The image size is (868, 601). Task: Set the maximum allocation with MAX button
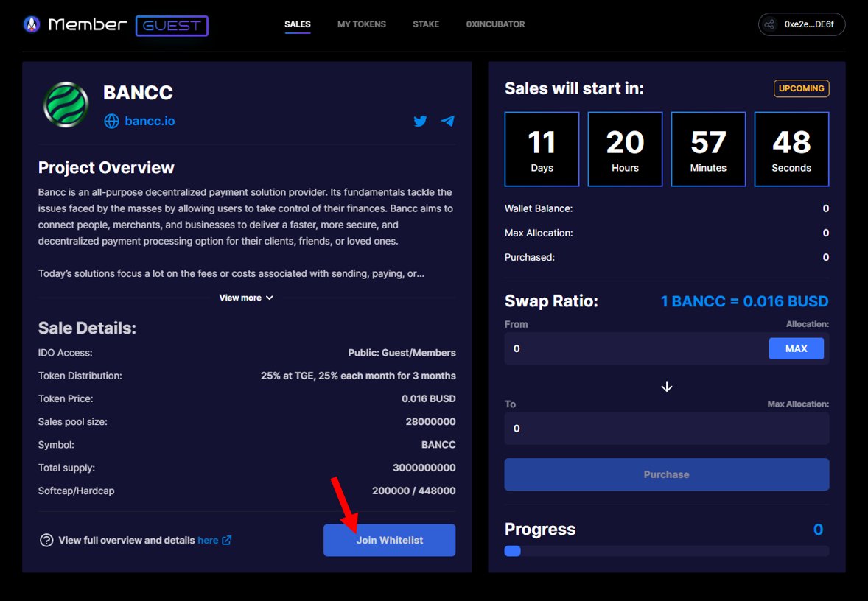(796, 348)
